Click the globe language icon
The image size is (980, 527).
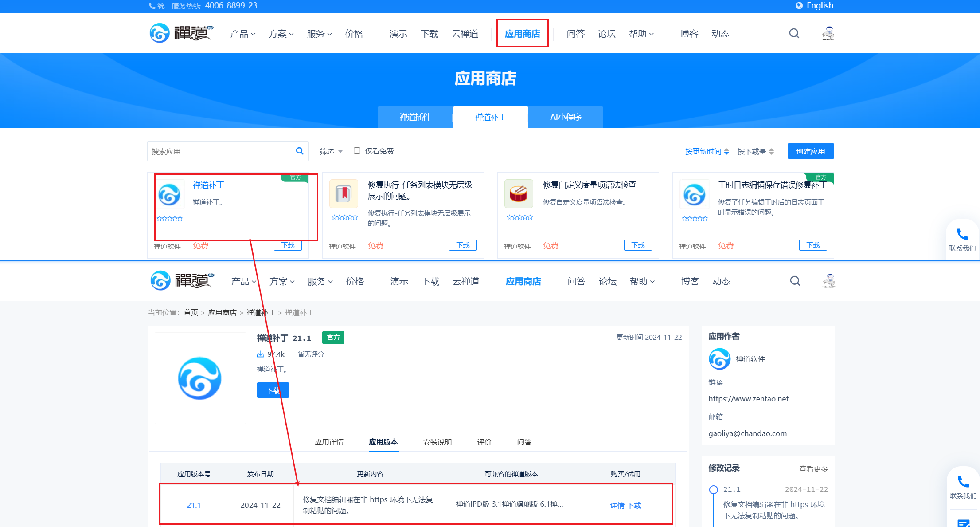tap(799, 6)
